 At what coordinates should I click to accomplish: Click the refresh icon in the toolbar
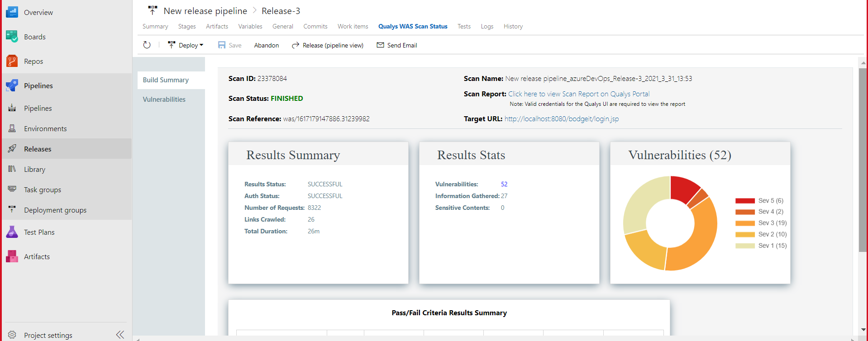pos(147,45)
